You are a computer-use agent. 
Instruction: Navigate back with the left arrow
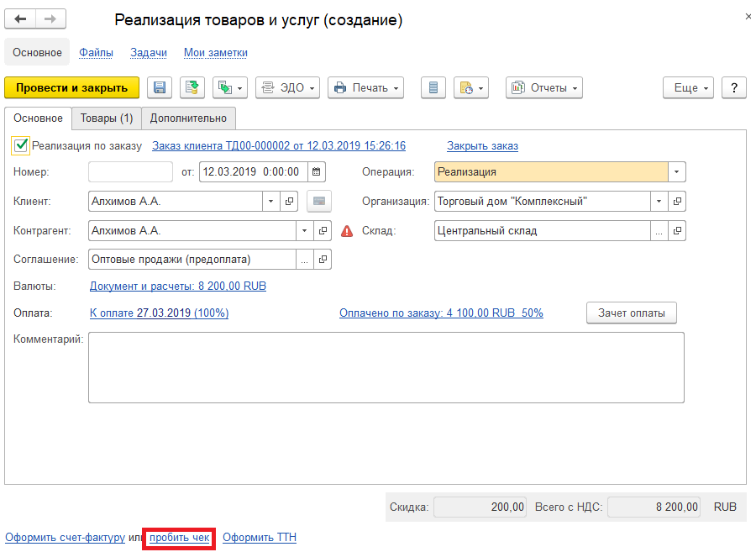coord(21,19)
